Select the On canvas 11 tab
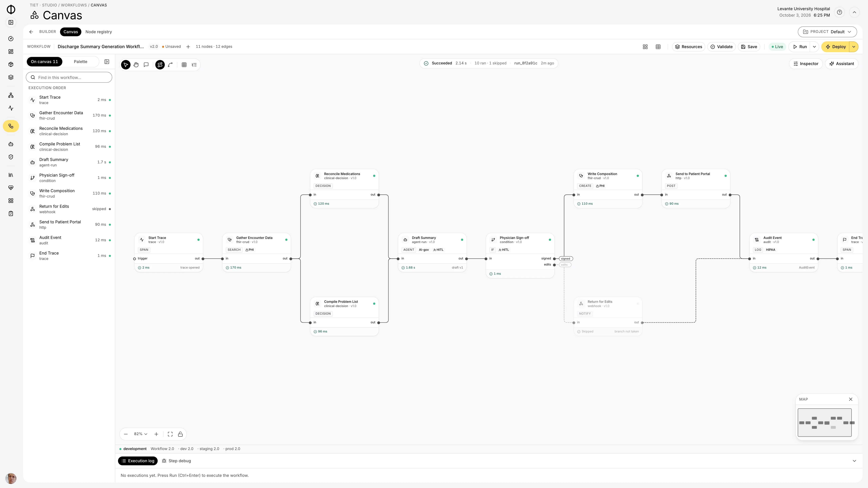Image resolution: width=868 pixels, height=488 pixels. (44, 62)
